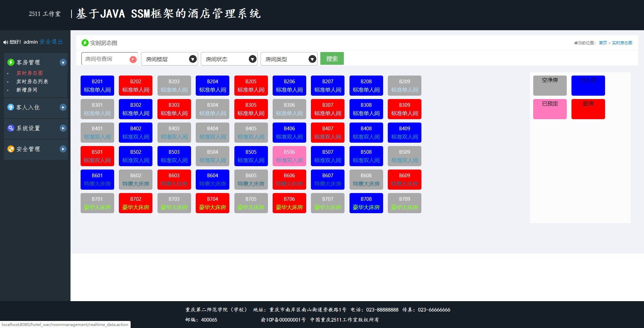The width and height of the screenshot is (644, 328).
Task: Choose room B307 tile
Action: pyautogui.click(x=328, y=109)
